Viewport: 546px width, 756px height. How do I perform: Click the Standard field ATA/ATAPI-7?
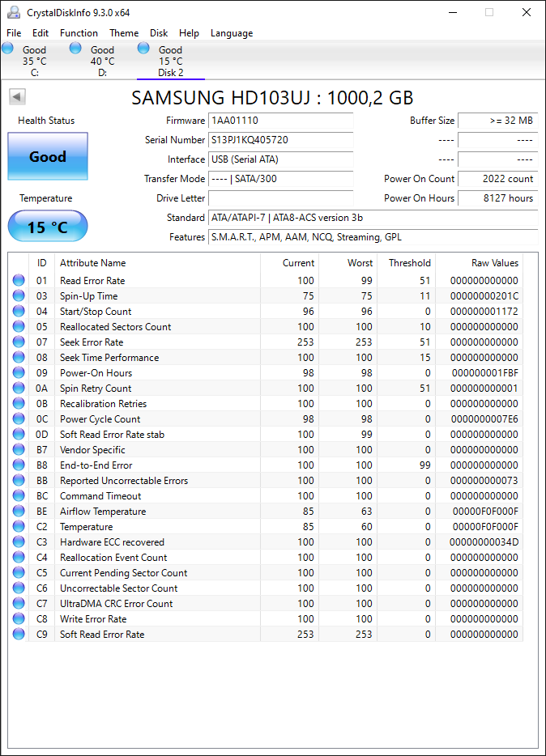pyautogui.click(x=373, y=218)
